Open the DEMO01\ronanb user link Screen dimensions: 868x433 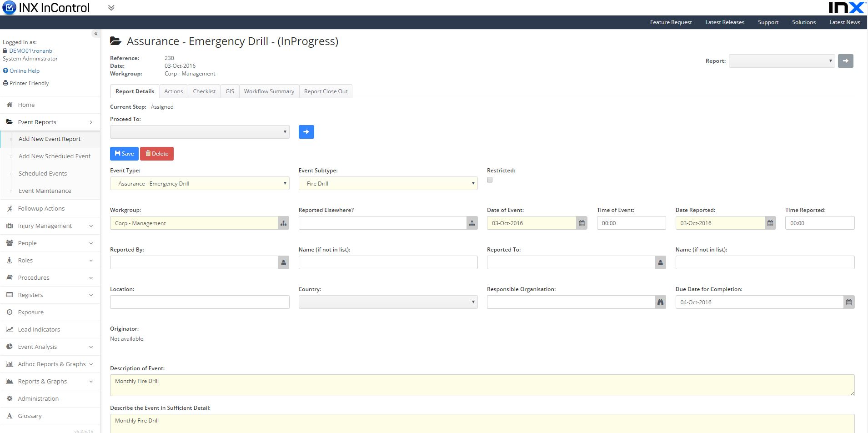30,51
